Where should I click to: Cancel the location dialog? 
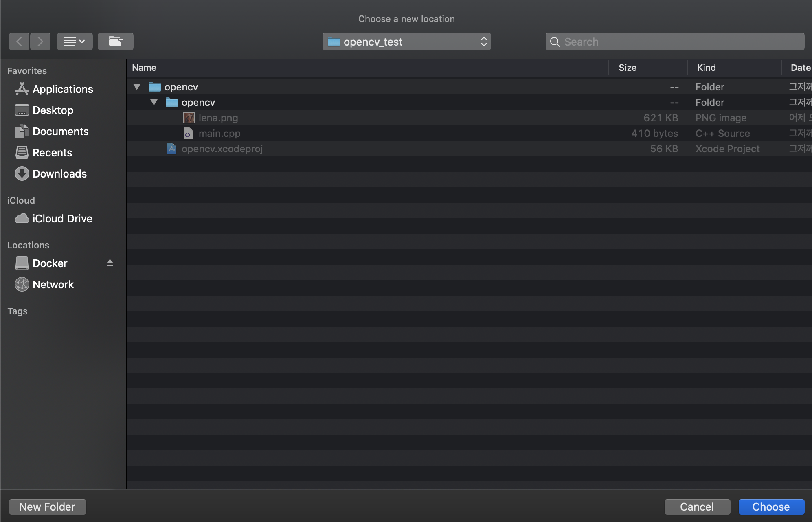pos(697,507)
